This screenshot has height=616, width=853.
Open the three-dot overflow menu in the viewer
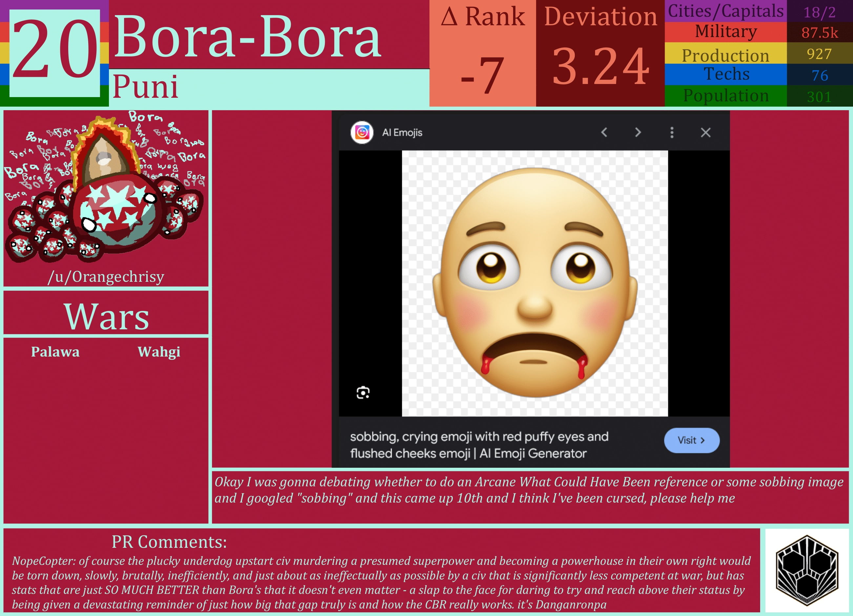pos(672,133)
